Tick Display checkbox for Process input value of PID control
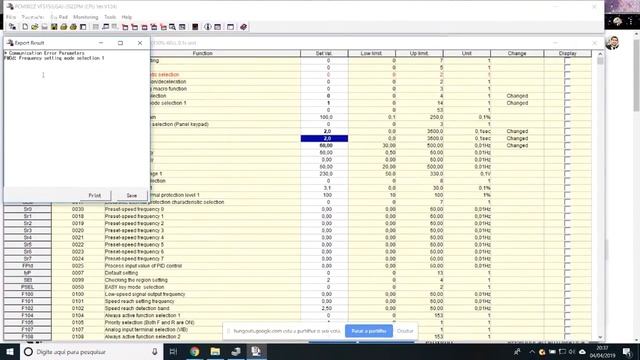 tap(567, 266)
